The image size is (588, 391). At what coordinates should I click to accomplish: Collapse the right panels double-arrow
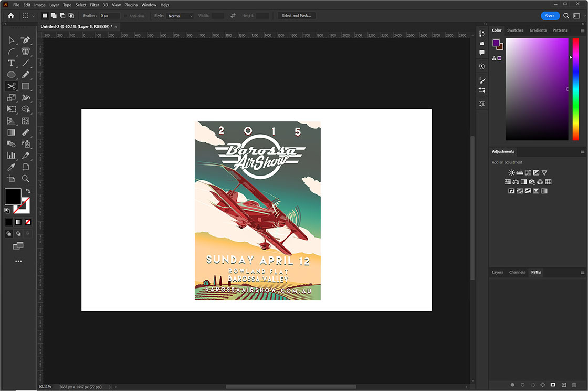(x=583, y=24)
